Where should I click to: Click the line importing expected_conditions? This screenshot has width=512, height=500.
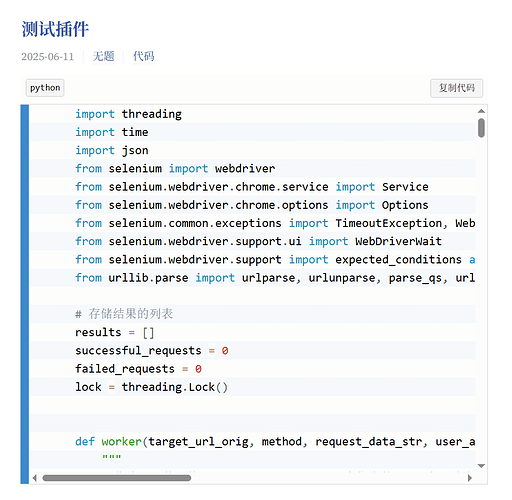pos(275,260)
